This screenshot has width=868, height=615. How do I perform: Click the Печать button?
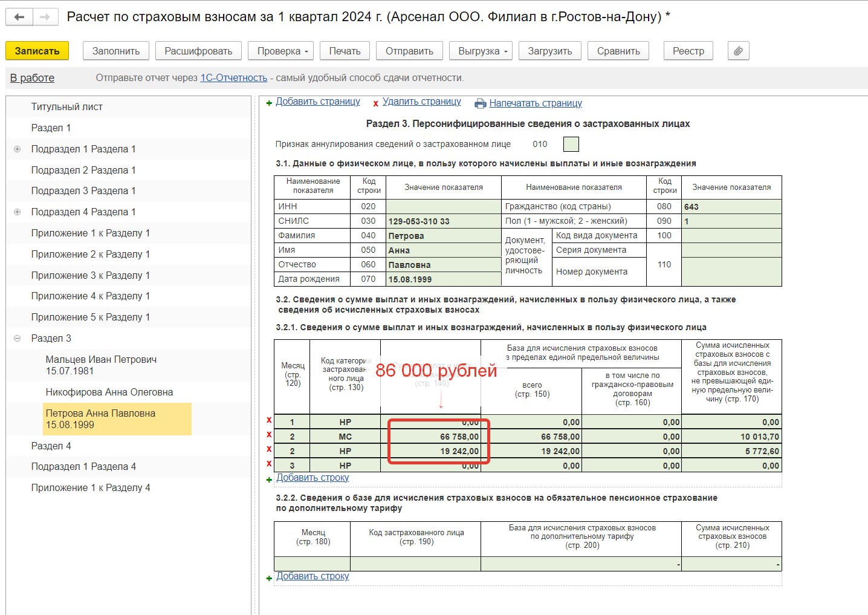pyautogui.click(x=345, y=51)
